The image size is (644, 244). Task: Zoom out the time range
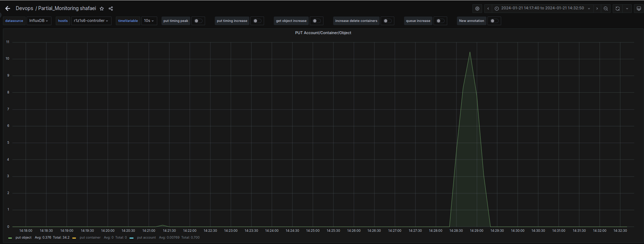click(x=606, y=9)
